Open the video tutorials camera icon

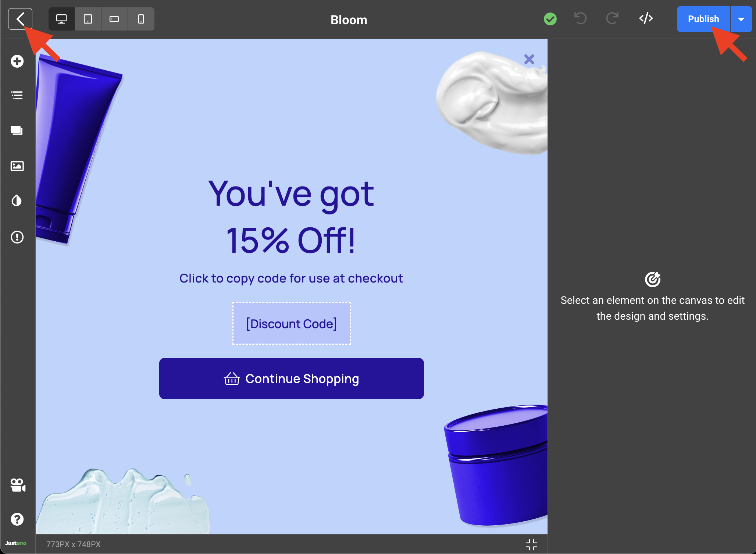18,485
